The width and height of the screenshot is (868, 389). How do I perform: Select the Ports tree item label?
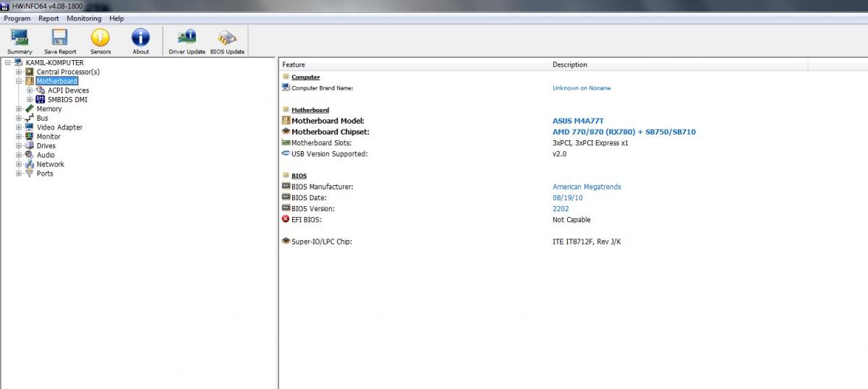point(45,174)
